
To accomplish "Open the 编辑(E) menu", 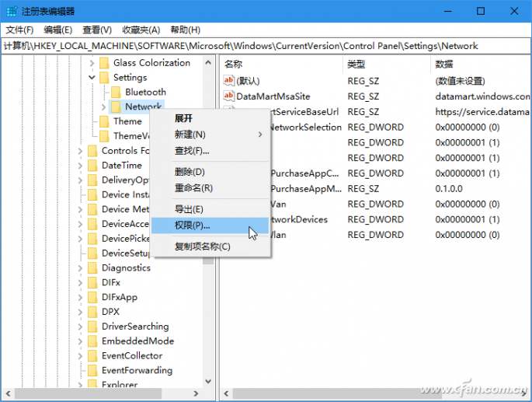I will pos(58,30).
